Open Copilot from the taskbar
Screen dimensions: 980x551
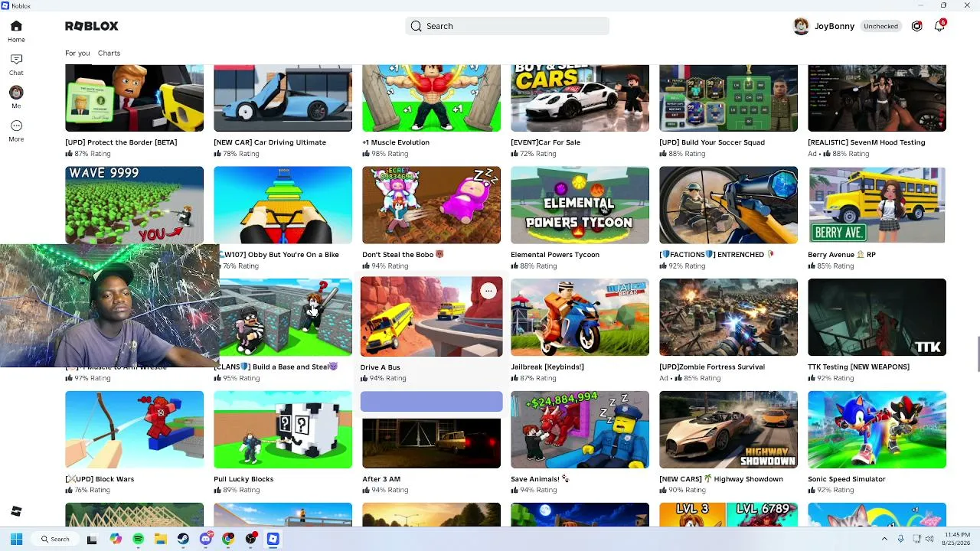[x=115, y=539]
